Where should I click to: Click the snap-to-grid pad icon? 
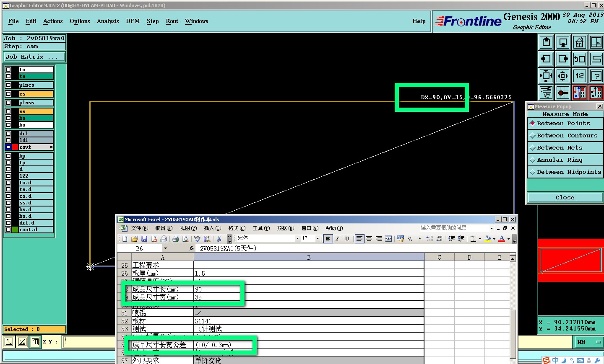pos(563,93)
